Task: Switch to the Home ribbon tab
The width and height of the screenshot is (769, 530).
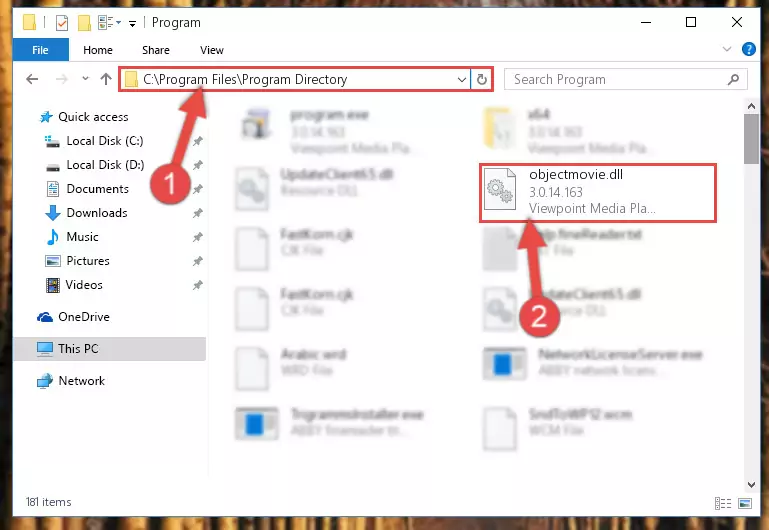Action: [x=98, y=50]
